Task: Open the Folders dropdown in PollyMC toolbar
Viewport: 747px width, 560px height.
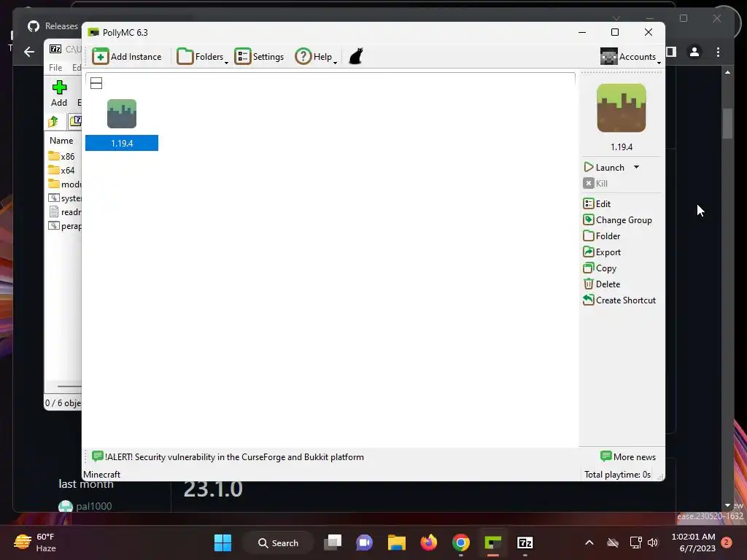Action: 202,57
